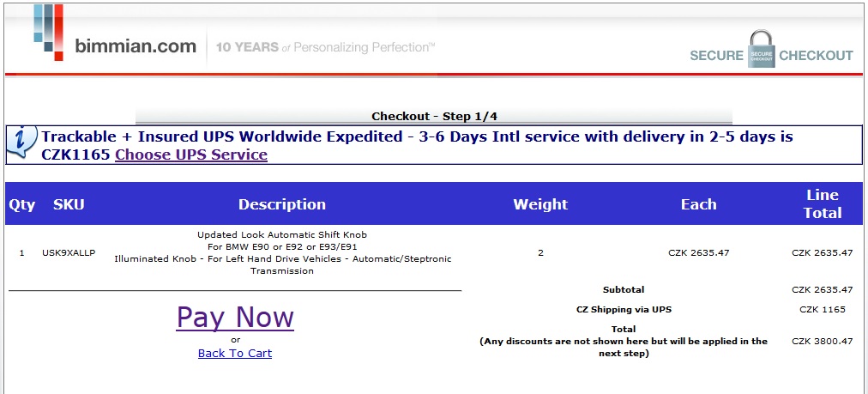
Task: Go Back To Cart
Action: 235,353
